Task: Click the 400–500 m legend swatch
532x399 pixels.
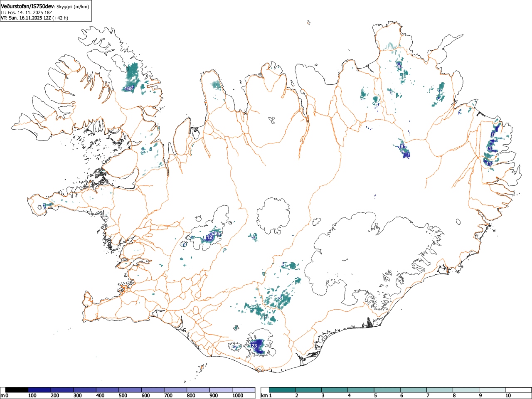Action: coord(107,390)
